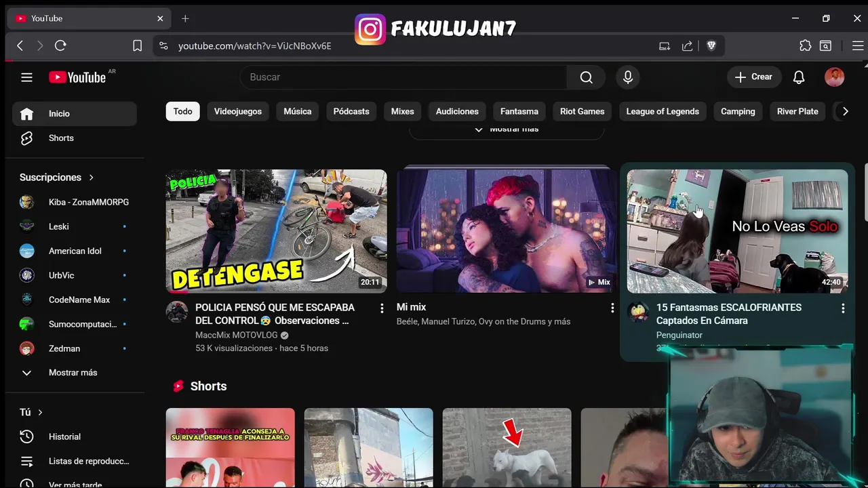Close the YouTube browser tab
This screenshot has width=868, height=488.
coord(160,18)
